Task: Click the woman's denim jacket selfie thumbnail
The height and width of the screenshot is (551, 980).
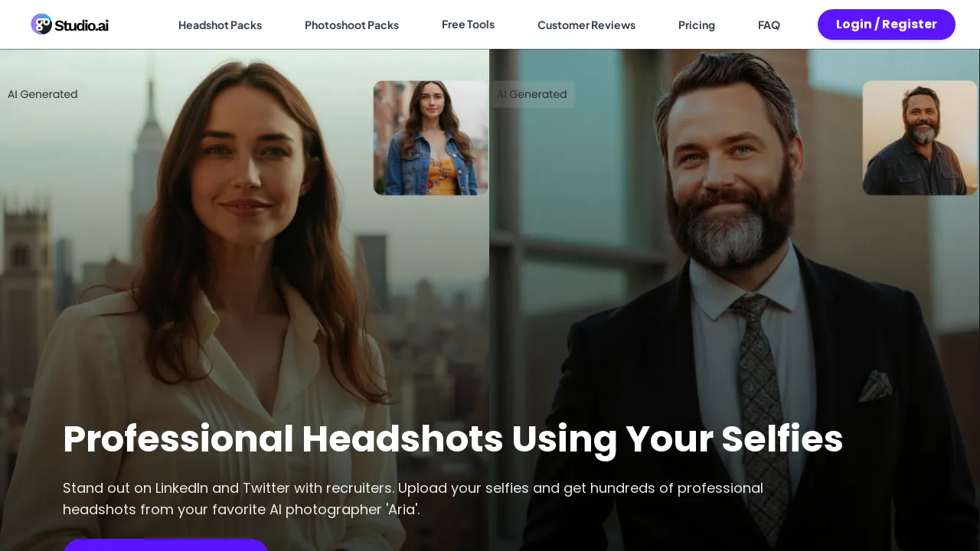Action: (x=430, y=138)
